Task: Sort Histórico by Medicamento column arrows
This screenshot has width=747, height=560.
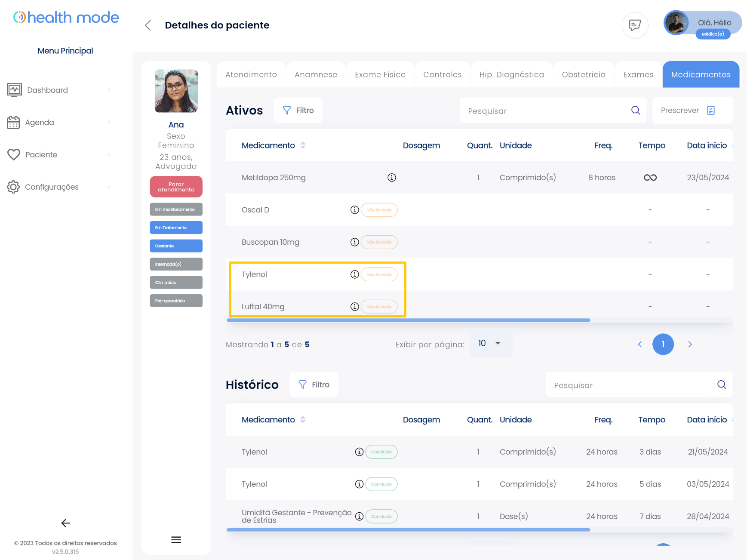Action: pos(303,419)
